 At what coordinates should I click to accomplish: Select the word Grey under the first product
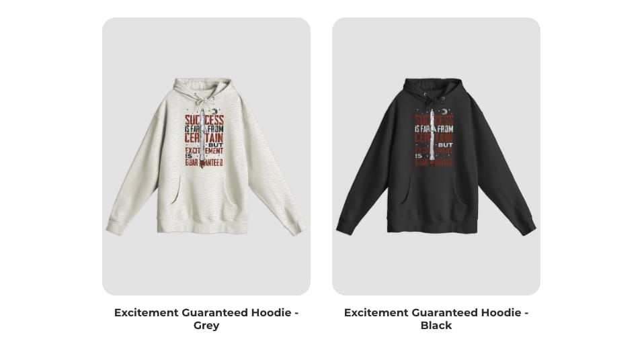(x=206, y=326)
